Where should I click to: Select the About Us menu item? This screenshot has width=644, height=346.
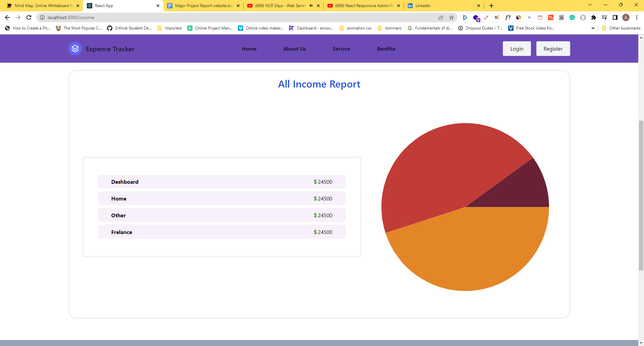pos(294,49)
